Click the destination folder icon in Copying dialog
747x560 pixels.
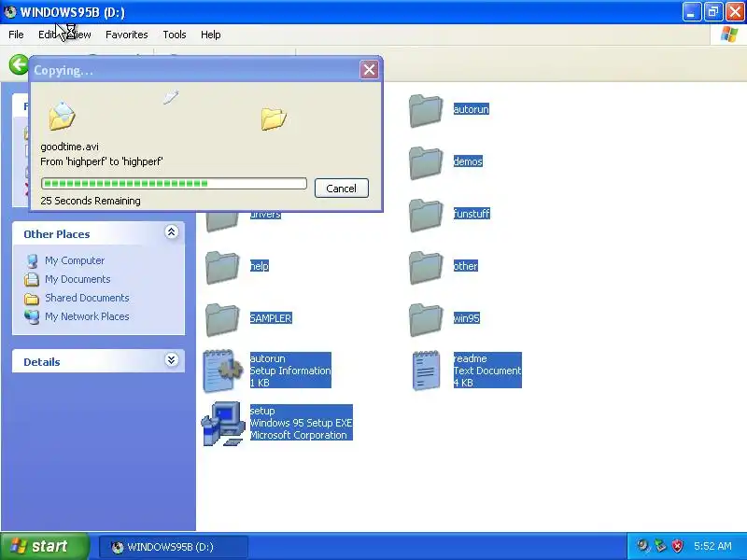click(274, 119)
